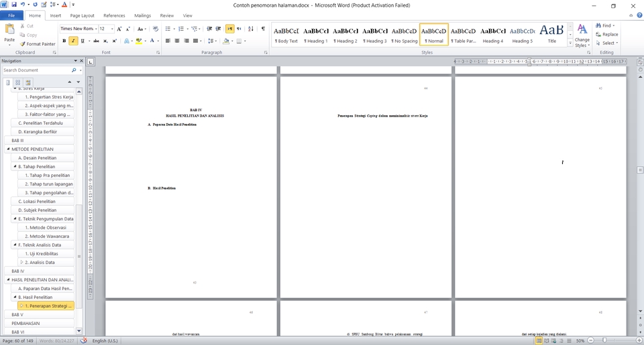The width and height of the screenshot is (644, 345).
Task: Click Grow Font icon
Action: 119,29
